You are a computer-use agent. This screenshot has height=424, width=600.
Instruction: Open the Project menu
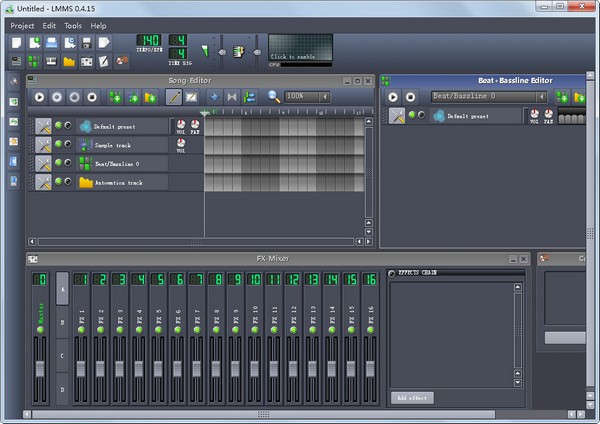[x=22, y=25]
